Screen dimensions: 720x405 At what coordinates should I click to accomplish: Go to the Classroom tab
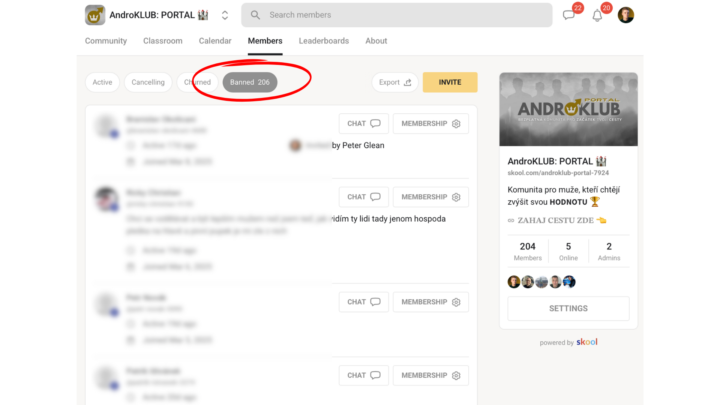[x=163, y=41]
